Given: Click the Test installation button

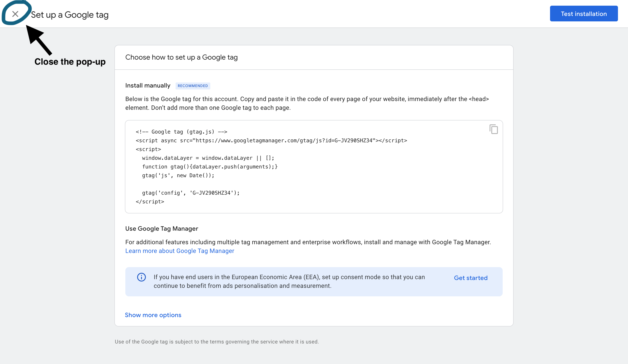Looking at the screenshot, I should pos(584,14).
